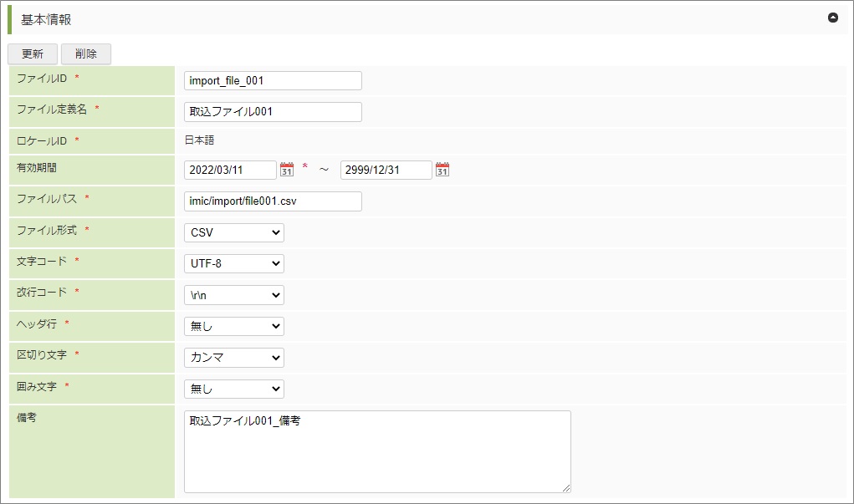Image resolution: width=854 pixels, height=504 pixels.
Task: Focus the ファイルパス input field
Action: tap(273, 201)
